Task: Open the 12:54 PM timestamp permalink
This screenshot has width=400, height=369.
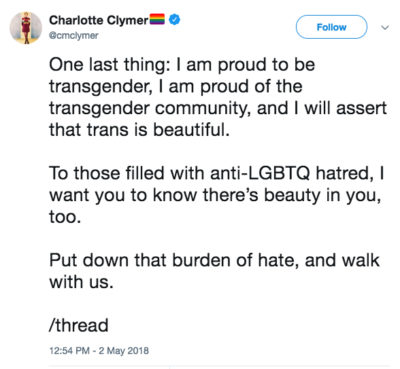Action: 69,351
